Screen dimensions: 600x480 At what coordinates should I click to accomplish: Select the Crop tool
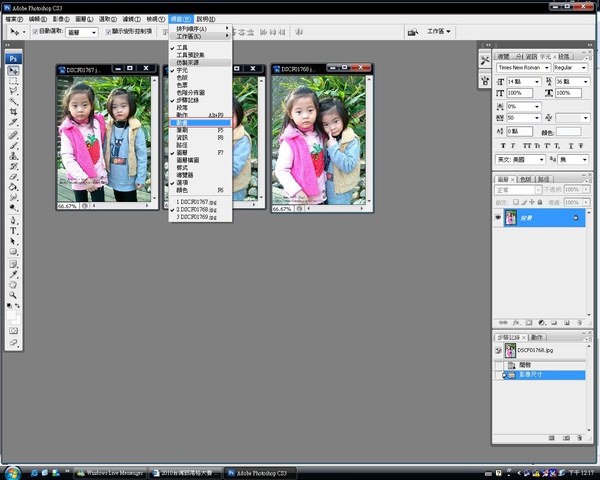pos(13,112)
